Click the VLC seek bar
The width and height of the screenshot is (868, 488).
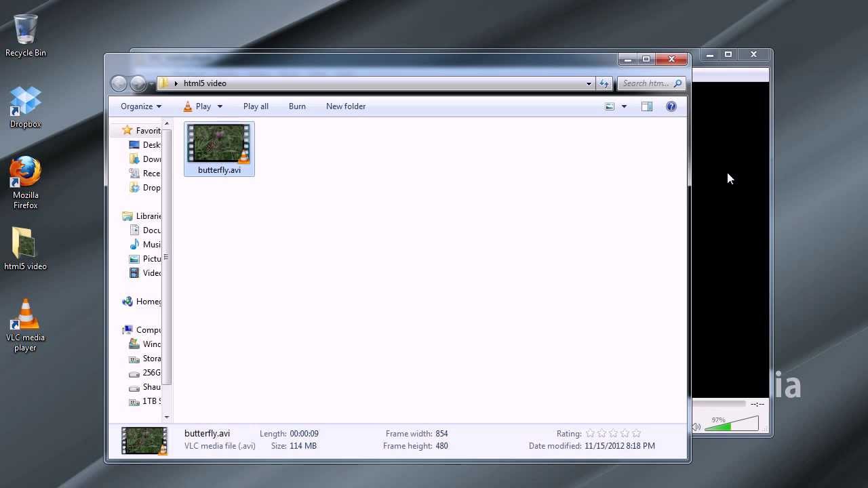[x=719, y=403]
